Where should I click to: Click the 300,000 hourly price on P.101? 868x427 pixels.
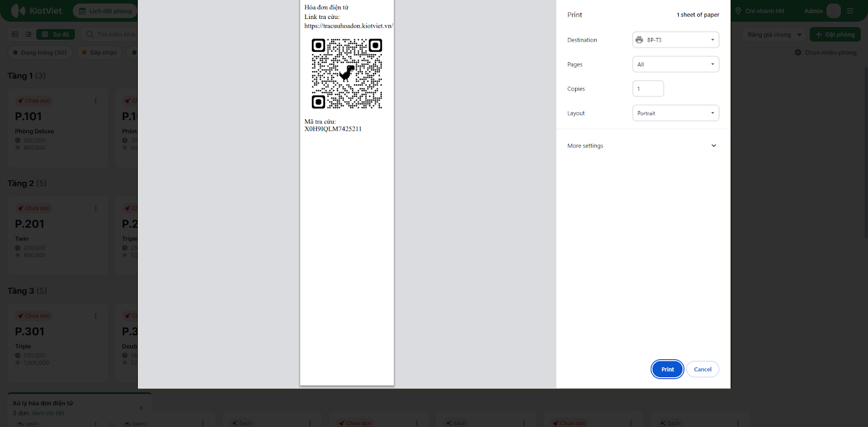(35, 140)
